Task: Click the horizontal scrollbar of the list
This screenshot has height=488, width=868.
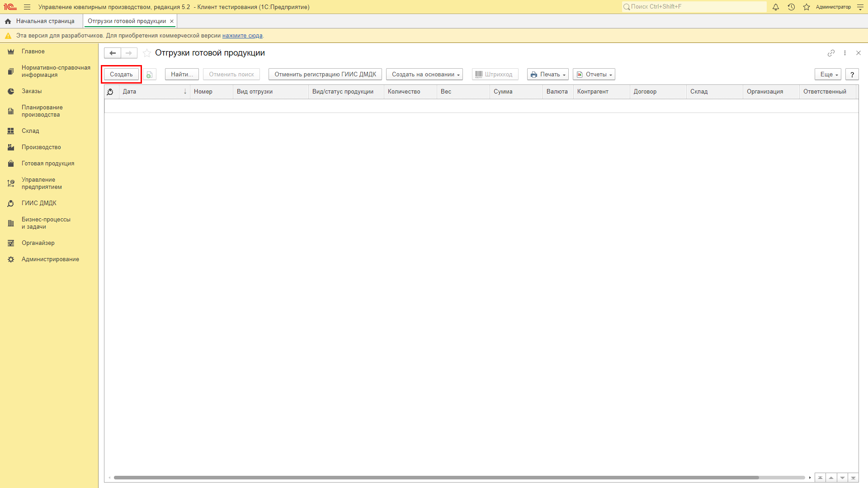Action: pos(436,478)
